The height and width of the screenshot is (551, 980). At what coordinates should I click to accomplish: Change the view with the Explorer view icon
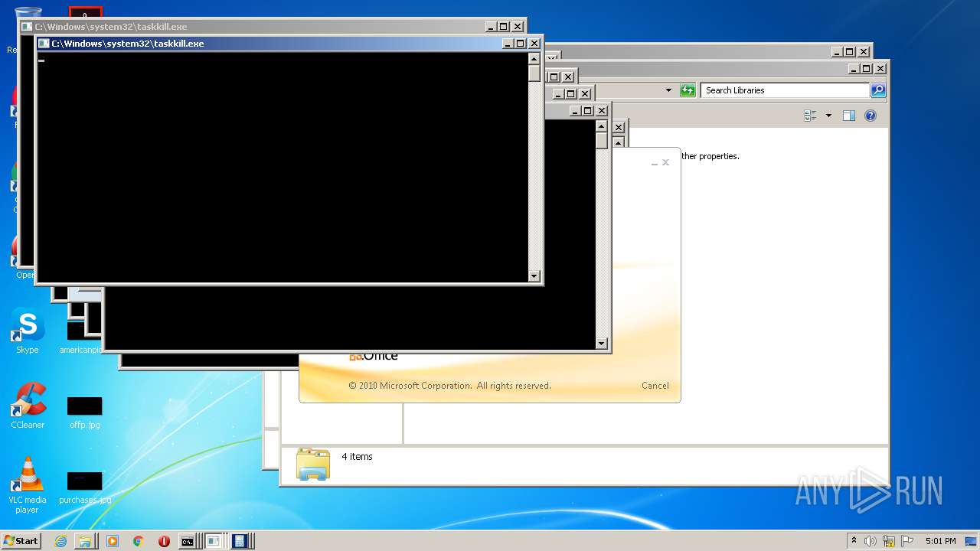(x=811, y=116)
